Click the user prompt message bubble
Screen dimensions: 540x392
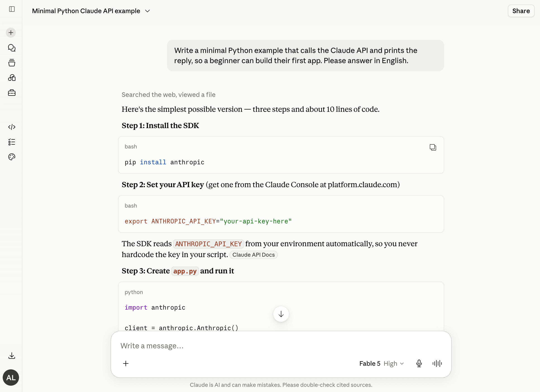(x=305, y=55)
